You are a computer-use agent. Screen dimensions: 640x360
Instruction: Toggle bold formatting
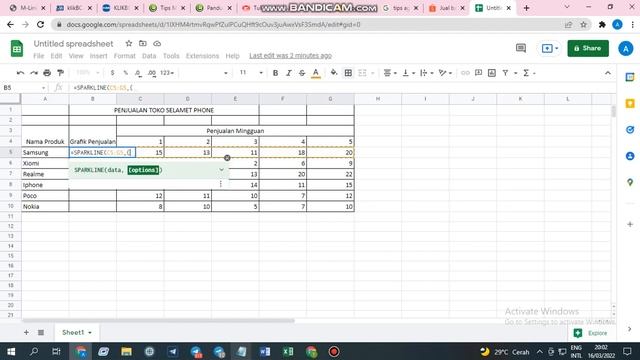275,73
